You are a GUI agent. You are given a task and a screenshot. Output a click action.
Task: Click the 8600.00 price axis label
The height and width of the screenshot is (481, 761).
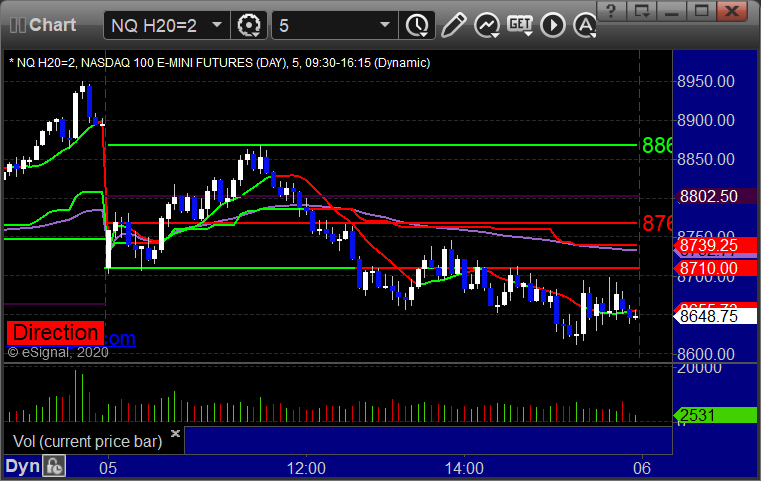click(706, 354)
